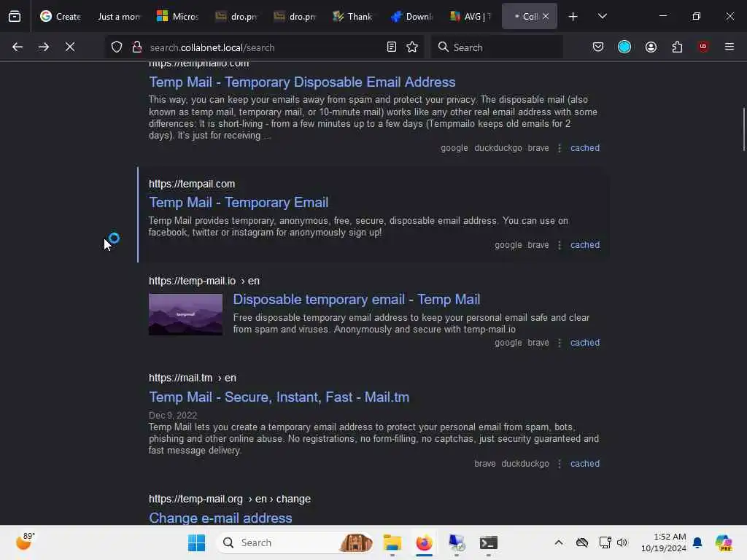The image size is (747, 560).
Task: Open Temp Mail - Temporary Disposable Email Address
Action: tap(302, 82)
